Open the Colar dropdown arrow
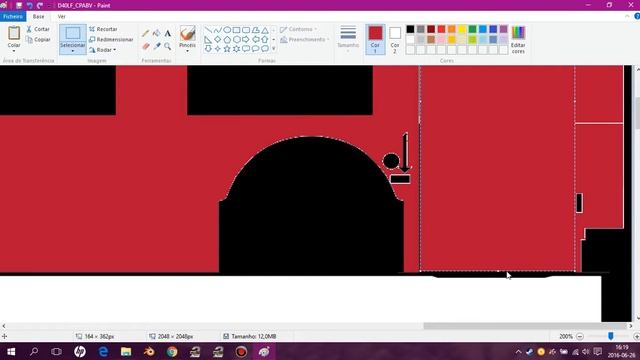The width and height of the screenshot is (640, 360). click(14, 51)
